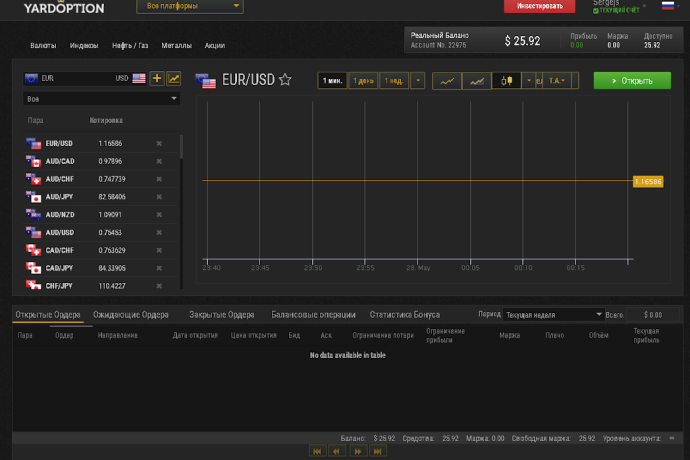The width and height of the screenshot is (690, 460).
Task: Select AUD/JPY row in pair list
Action: [x=101, y=197]
